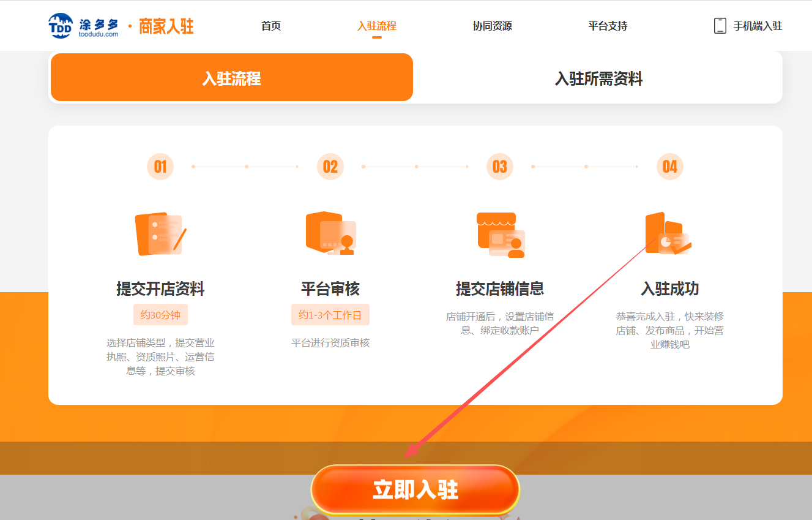Click the step 03 circle badge
This screenshot has width=812, height=520.
tap(500, 167)
